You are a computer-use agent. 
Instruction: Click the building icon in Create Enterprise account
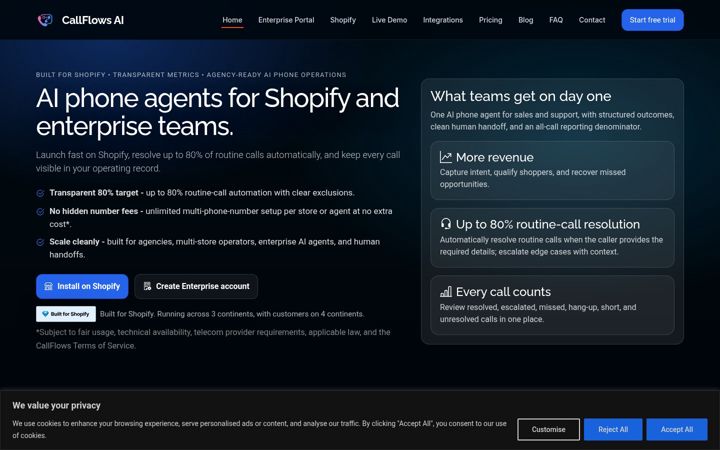[147, 287]
